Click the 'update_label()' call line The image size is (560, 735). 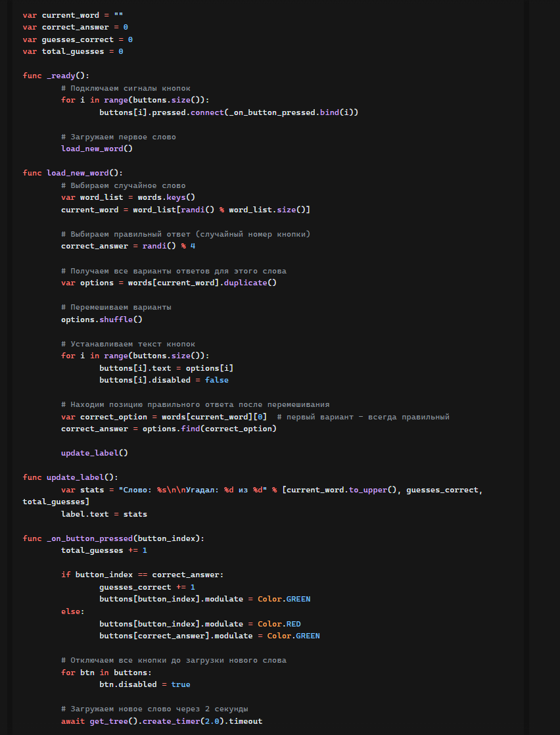click(x=95, y=454)
